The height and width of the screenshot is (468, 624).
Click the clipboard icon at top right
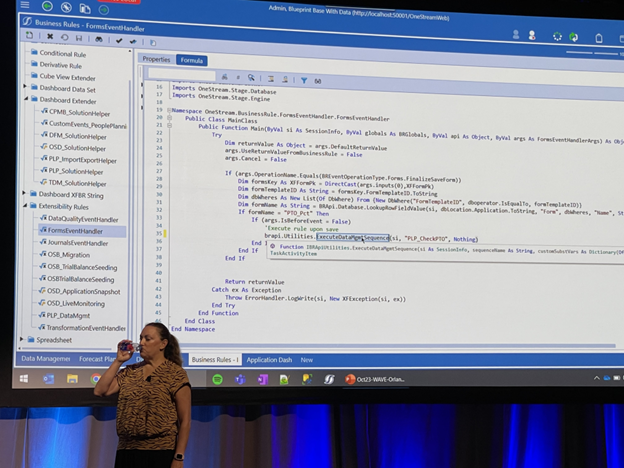click(599, 38)
